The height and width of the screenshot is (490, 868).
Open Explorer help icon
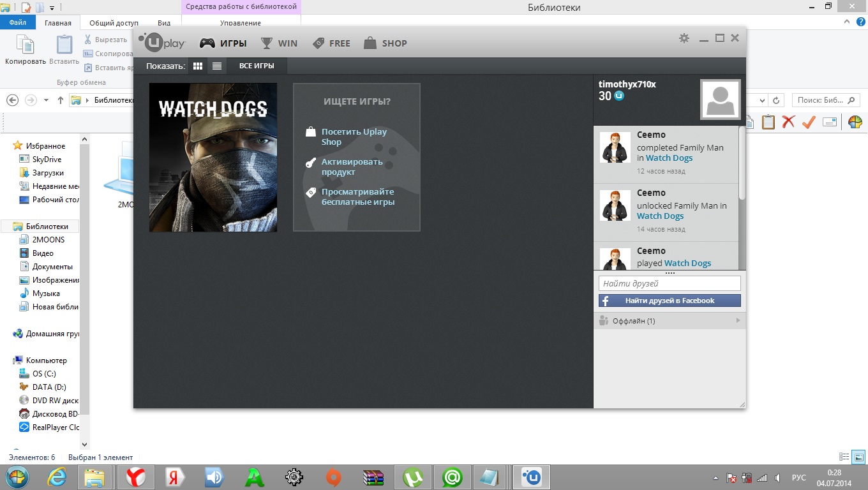tap(859, 21)
